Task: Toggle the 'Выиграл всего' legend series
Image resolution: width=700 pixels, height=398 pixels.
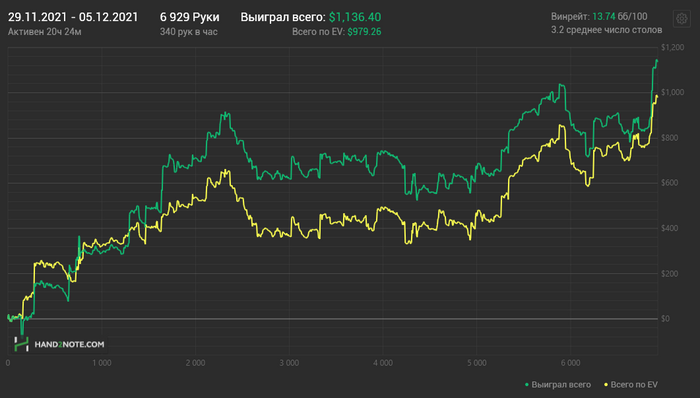Action: point(558,385)
